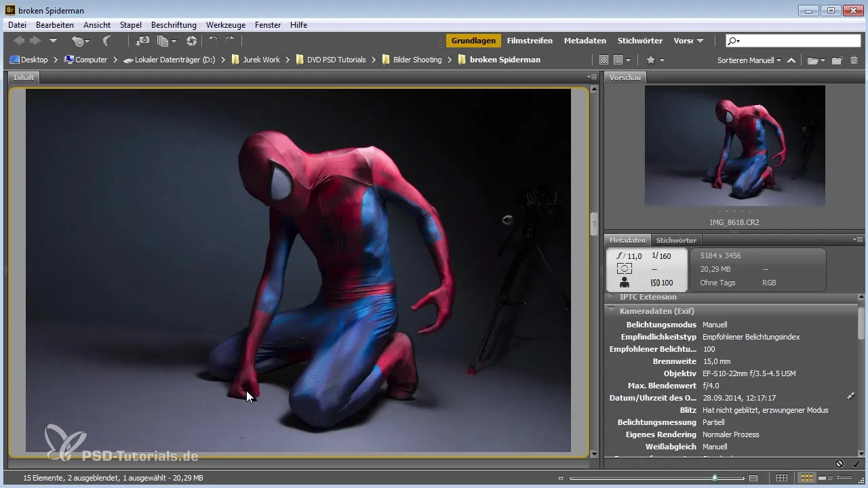Click the boomerang return-to-app icon
The height and width of the screenshot is (488, 868).
point(106,41)
